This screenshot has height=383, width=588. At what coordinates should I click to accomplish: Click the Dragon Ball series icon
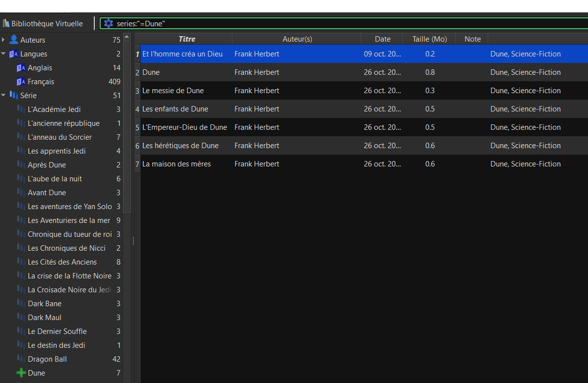click(x=21, y=359)
